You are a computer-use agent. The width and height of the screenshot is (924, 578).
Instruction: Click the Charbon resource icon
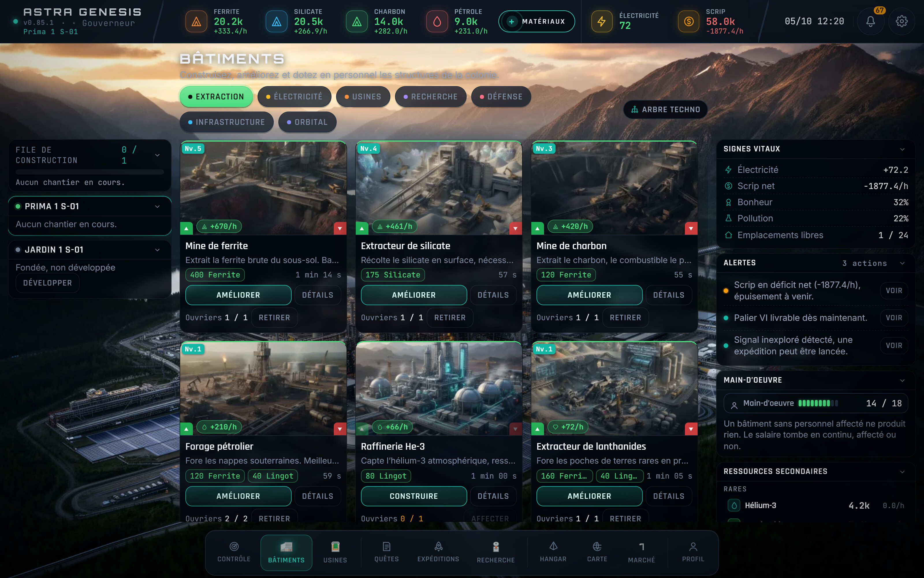click(x=357, y=21)
